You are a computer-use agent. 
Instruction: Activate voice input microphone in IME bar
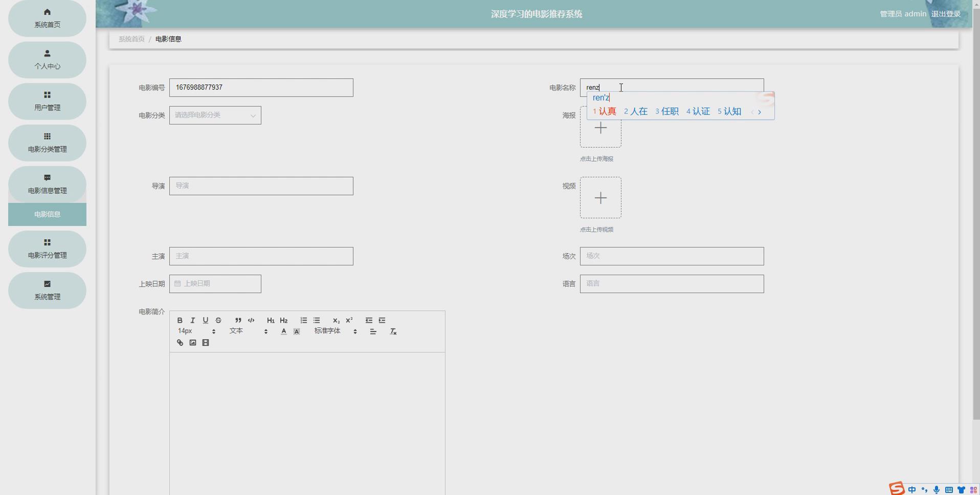[x=937, y=490]
